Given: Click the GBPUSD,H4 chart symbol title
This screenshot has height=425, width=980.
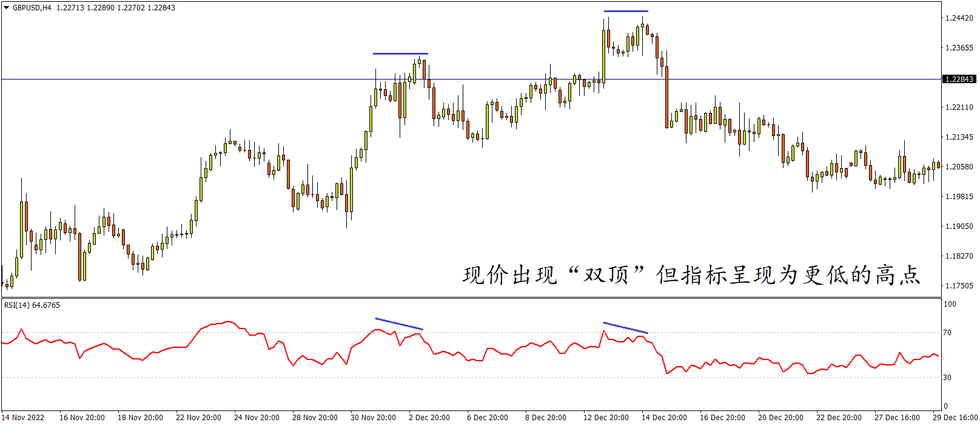Looking at the screenshot, I should [x=32, y=8].
